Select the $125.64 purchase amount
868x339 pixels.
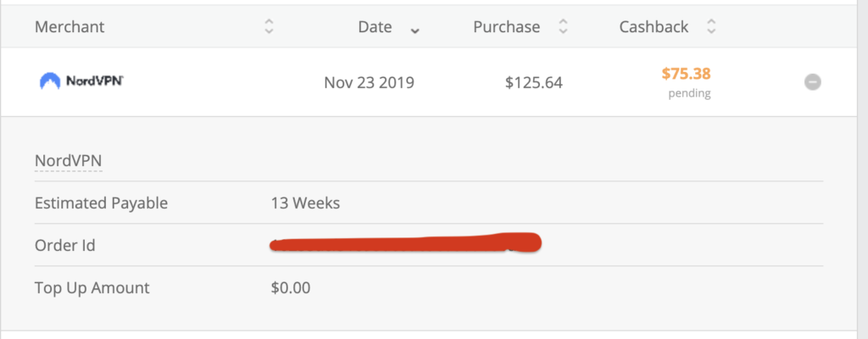pyautogui.click(x=533, y=83)
